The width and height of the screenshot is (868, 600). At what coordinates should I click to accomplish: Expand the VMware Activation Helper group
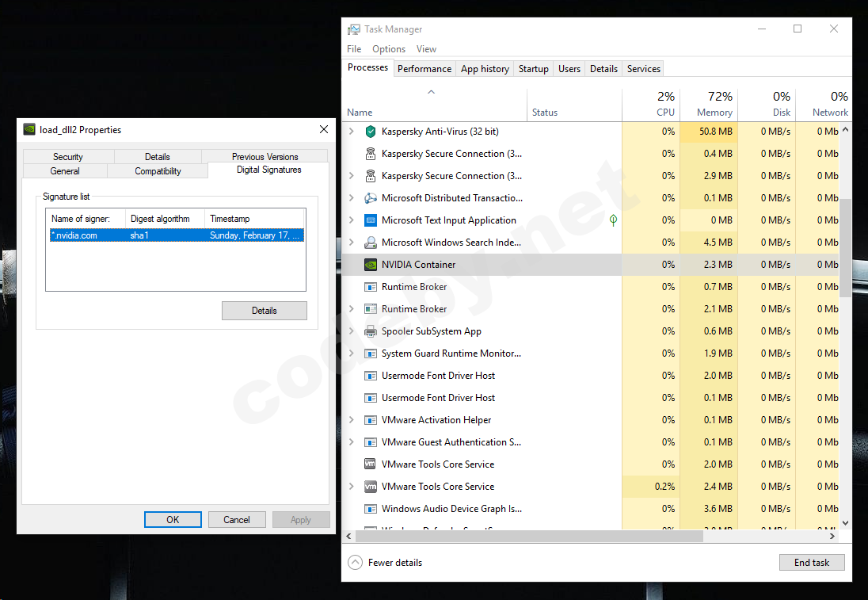pyautogui.click(x=352, y=420)
